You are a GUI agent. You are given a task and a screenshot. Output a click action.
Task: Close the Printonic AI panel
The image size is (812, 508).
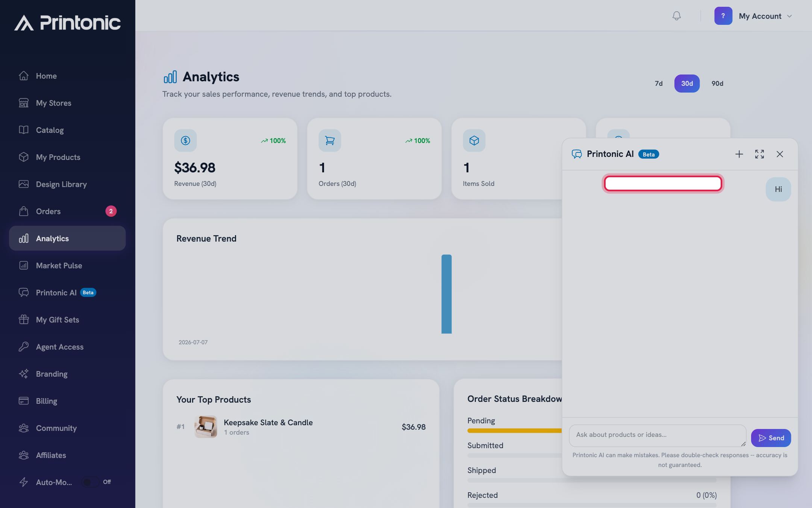coord(780,154)
